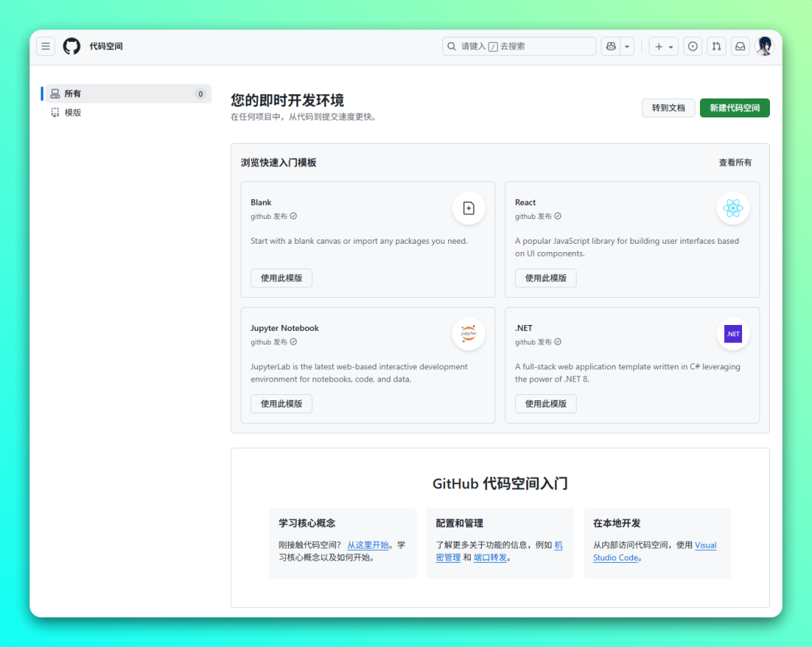The image size is (812, 647).
Task: Use the Jupyter Notebook template button
Action: pyautogui.click(x=281, y=403)
